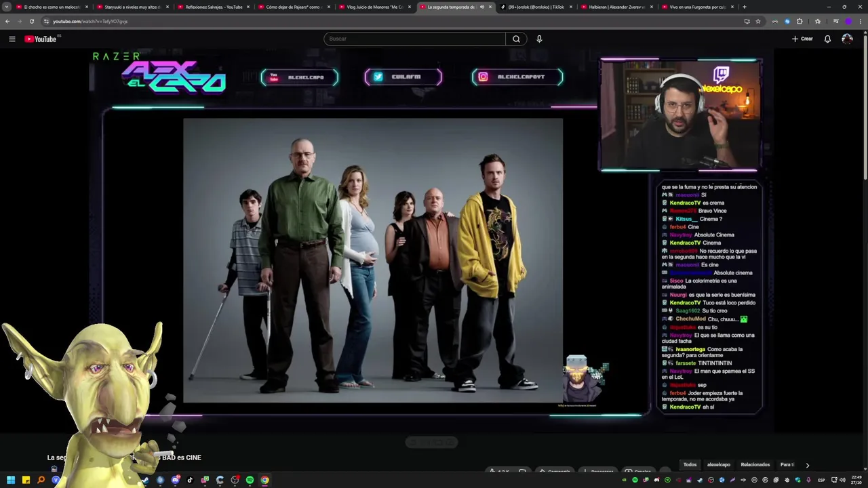The height and width of the screenshot is (488, 868).
Task: Click the ESP language indicator
Action: click(x=821, y=480)
